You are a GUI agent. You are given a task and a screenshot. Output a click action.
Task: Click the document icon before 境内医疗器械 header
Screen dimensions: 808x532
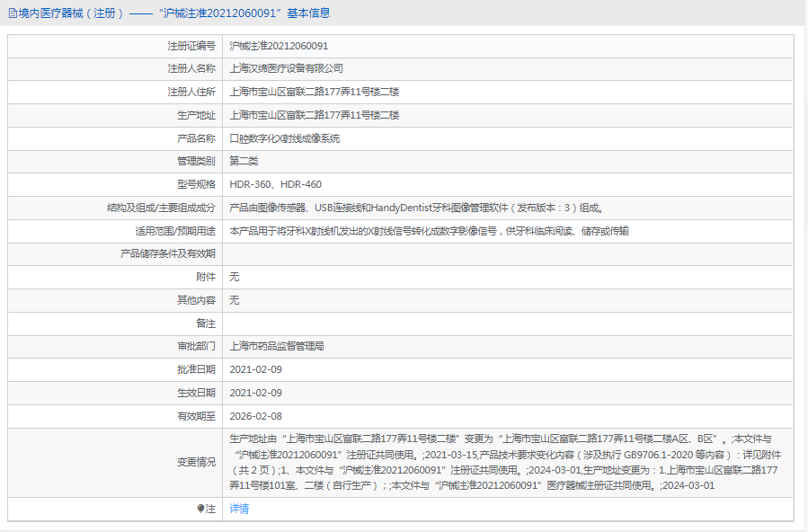(x=13, y=13)
